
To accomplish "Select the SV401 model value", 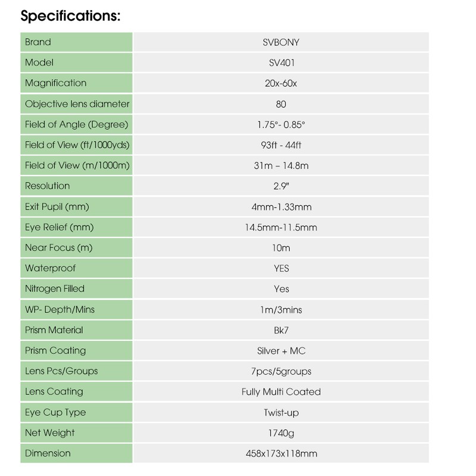I will 281,62.
